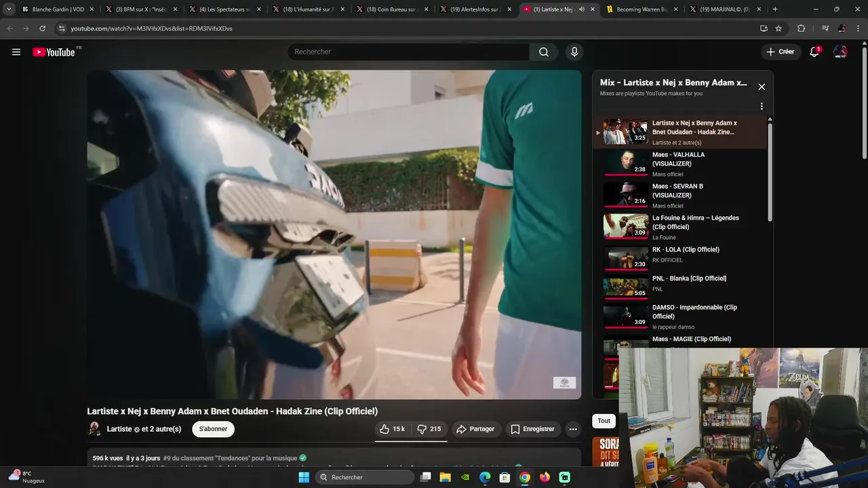Screen dimensions: 868x488
Task: Start voice search with the microphone icon
Action: click(x=574, y=52)
